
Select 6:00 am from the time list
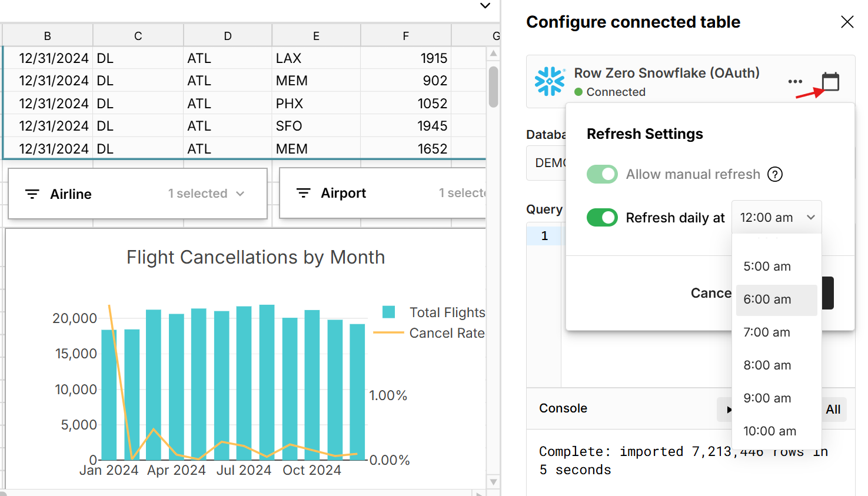coord(766,299)
